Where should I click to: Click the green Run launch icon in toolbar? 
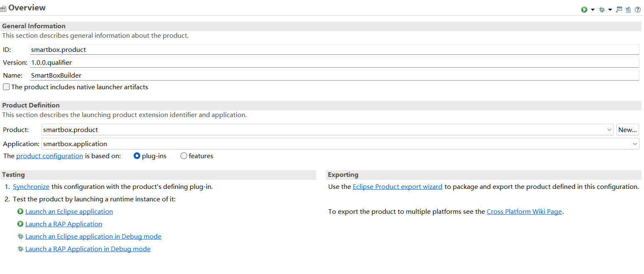click(x=584, y=10)
